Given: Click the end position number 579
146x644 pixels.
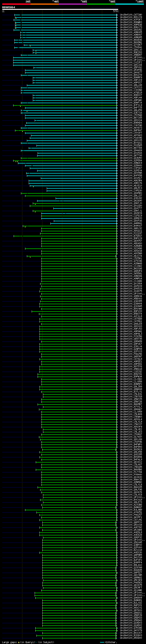Looking at the screenshot, I should coord(115,11).
